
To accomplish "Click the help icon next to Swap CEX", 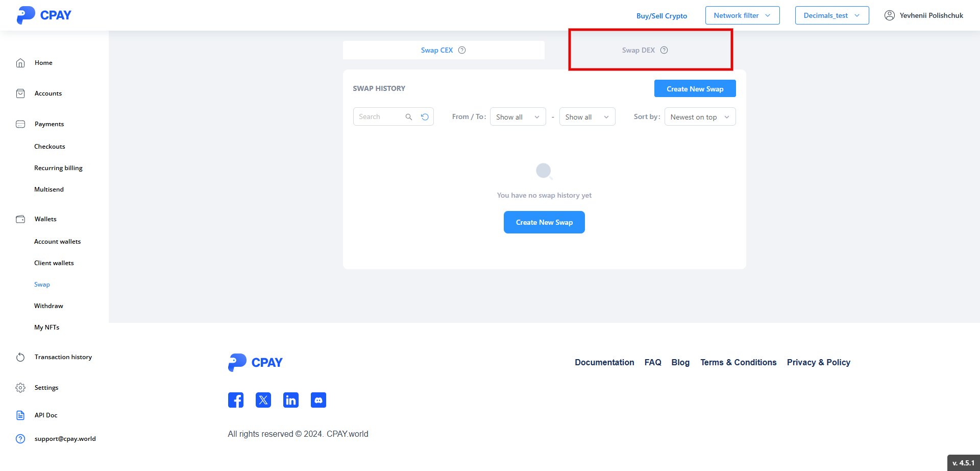I will [462, 50].
